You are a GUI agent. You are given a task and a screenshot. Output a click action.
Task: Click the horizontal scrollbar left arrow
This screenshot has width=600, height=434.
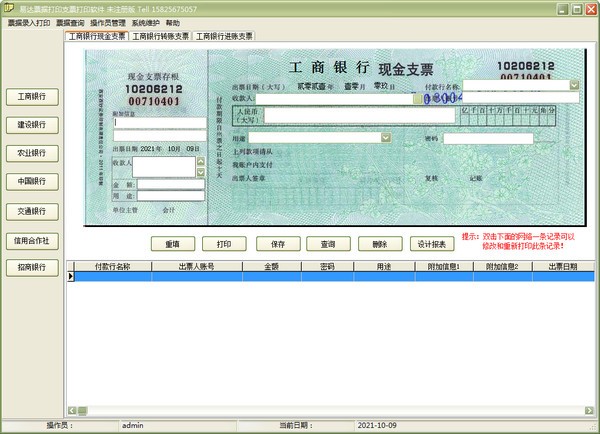coord(72,411)
